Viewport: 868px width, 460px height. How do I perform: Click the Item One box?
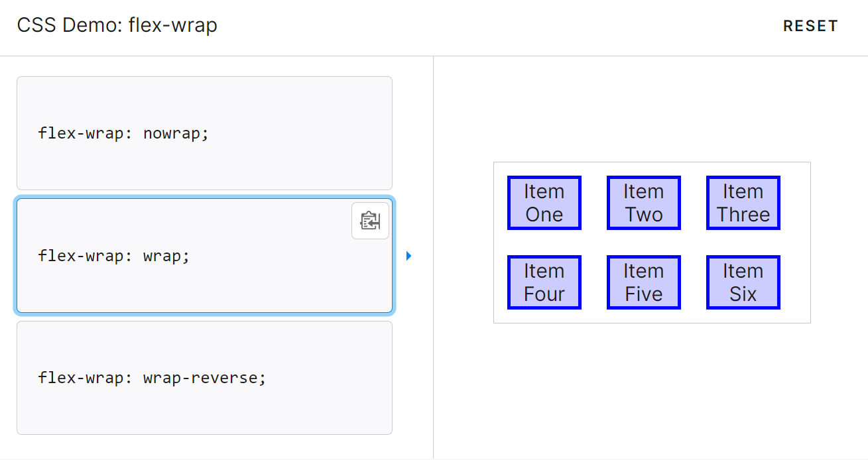[x=544, y=203]
